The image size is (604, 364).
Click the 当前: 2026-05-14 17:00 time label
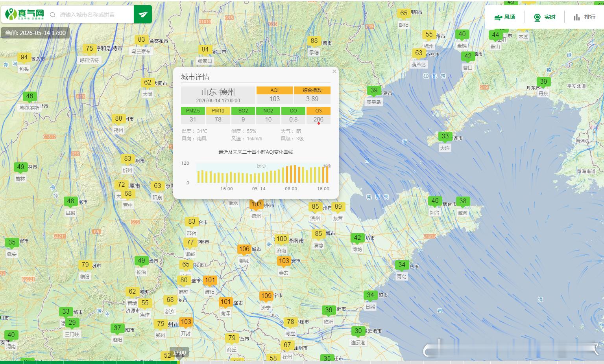click(x=35, y=33)
